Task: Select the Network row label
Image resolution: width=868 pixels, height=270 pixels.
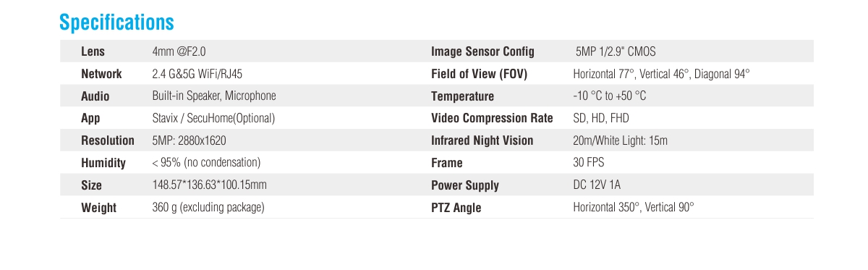Action: 101,74
